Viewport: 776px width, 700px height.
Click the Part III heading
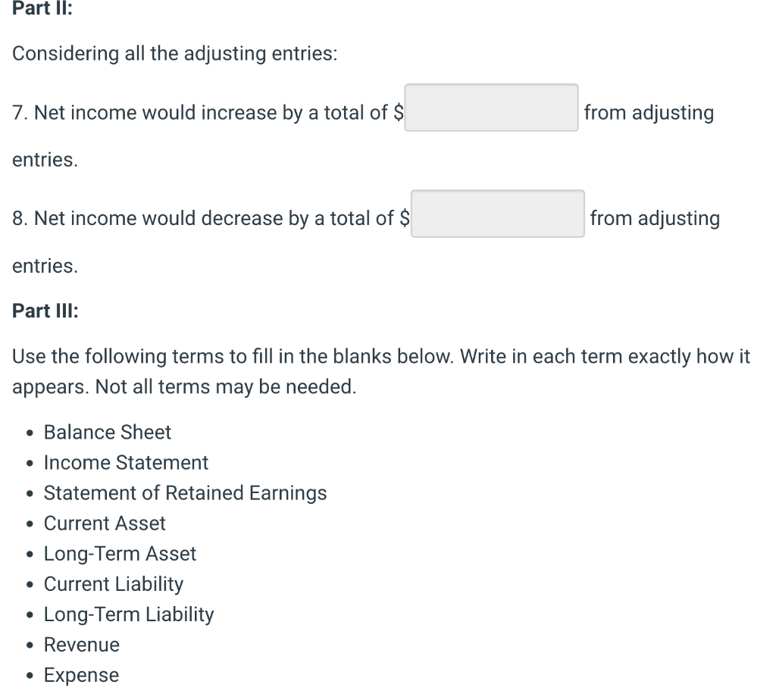click(x=45, y=311)
